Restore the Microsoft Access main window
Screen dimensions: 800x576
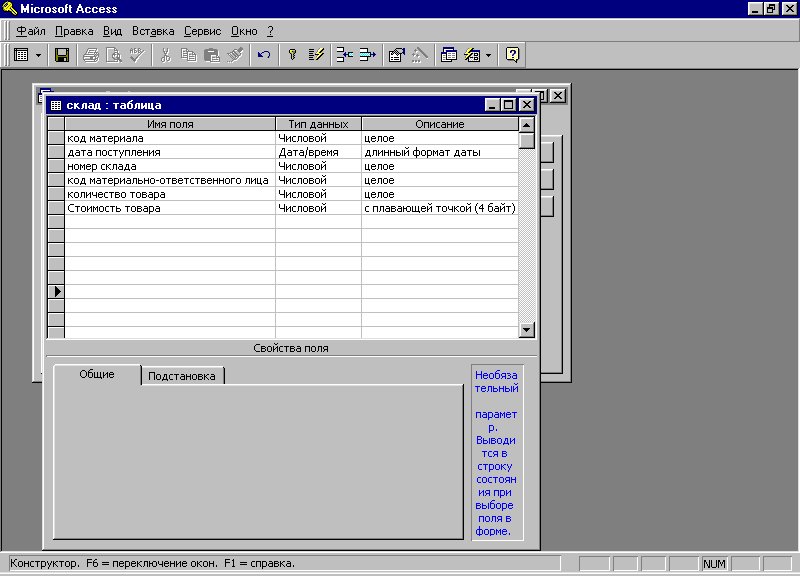(x=771, y=9)
